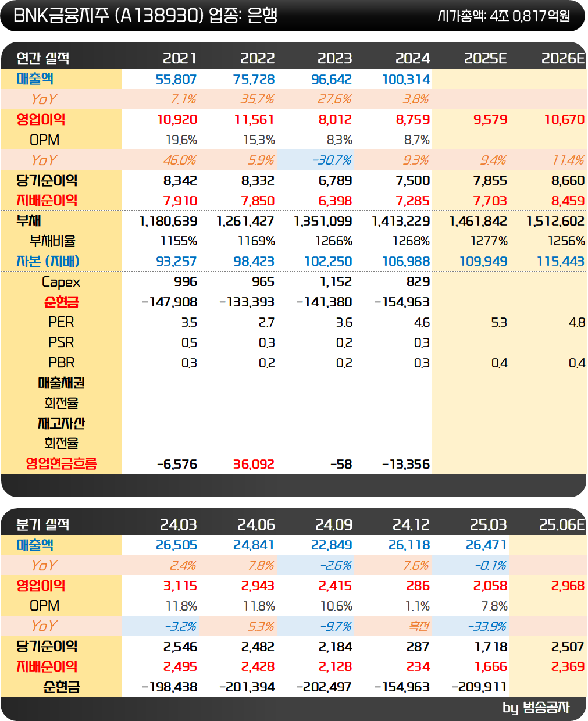The width and height of the screenshot is (588, 721).
Task: Click the debt ratio value 1155%
Action: click(179, 241)
